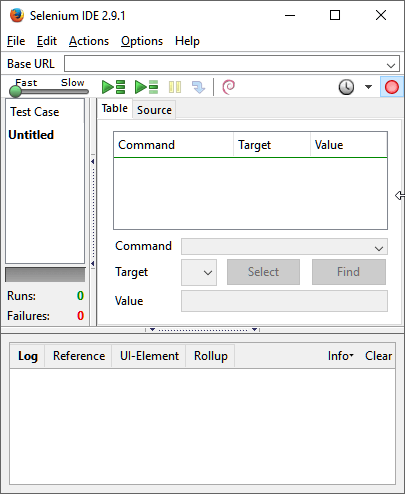This screenshot has height=494, width=405.
Task: Open the Info log level dropdown
Action: coord(341,356)
